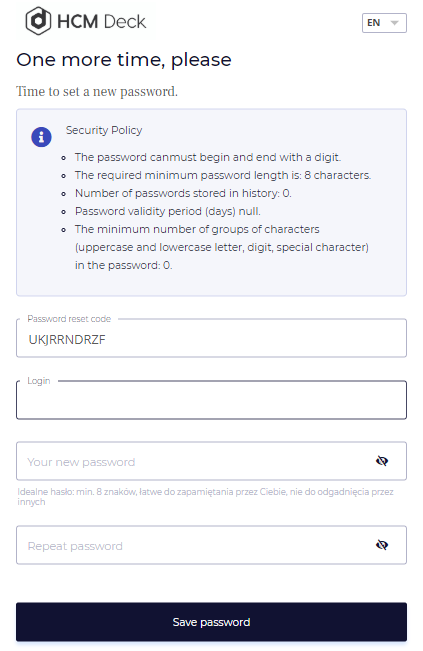The width and height of the screenshot is (423, 651).
Task: Click the 'One more time, please' heading
Action: pyautogui.click(x=124, y=60)
